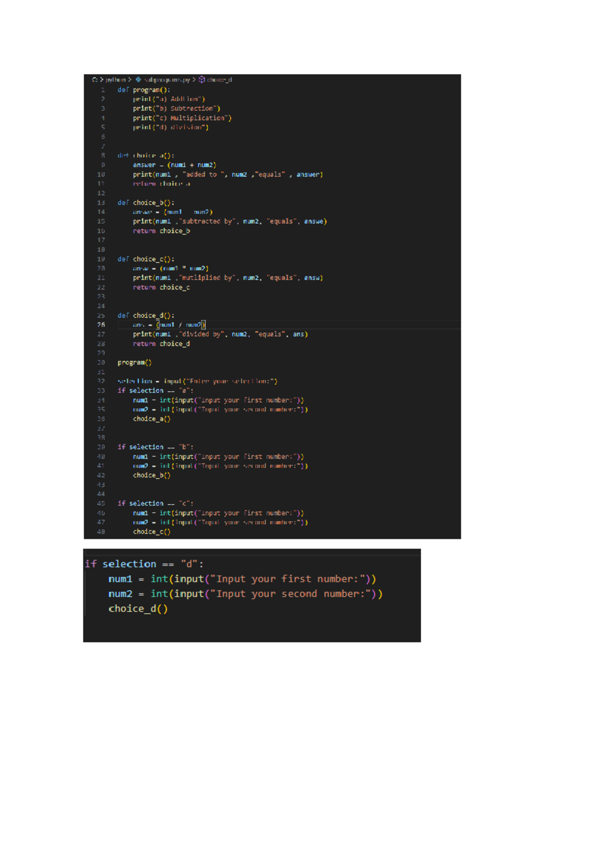
Task: Click the line 'if selection == "b":'
Action: pos(156,447)
